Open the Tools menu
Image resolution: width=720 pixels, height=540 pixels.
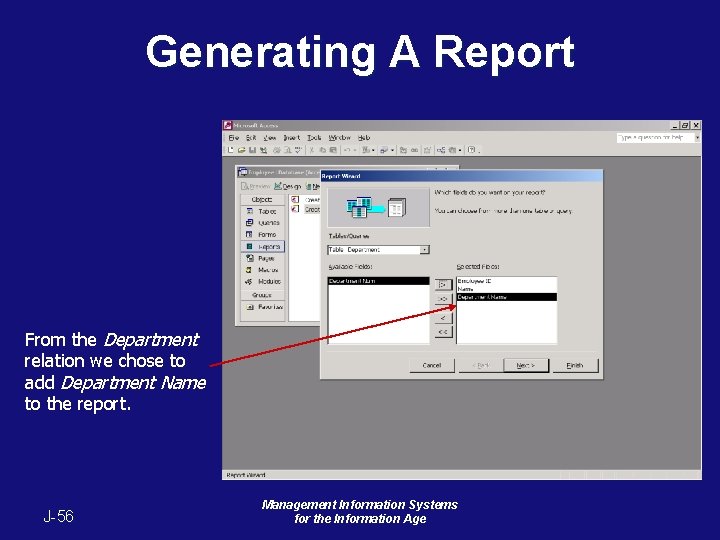[x=314, y=138]
